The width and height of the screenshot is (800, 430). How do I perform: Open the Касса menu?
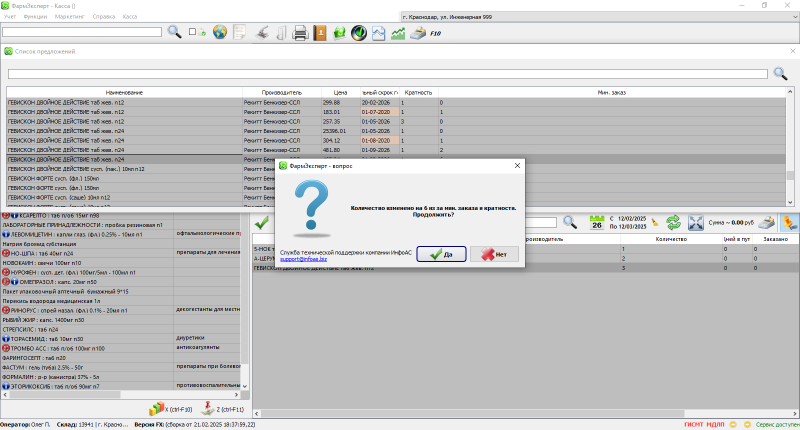(x=129, y=18)
